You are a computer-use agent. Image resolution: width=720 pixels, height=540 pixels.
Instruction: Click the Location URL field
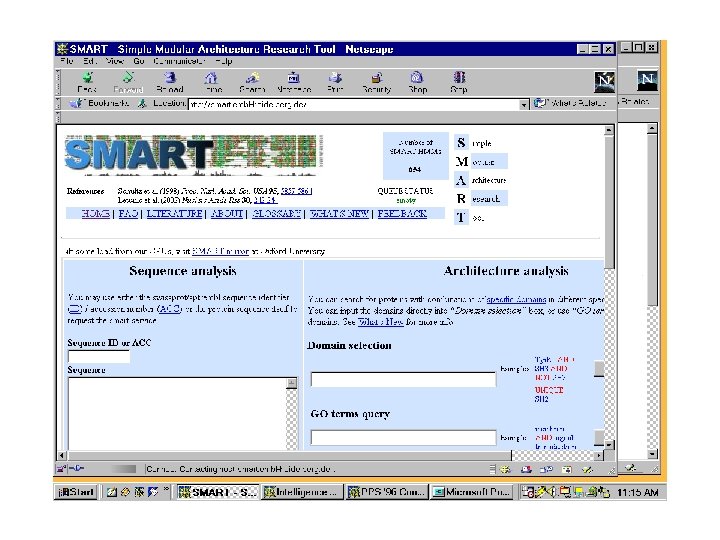(354, 105)
